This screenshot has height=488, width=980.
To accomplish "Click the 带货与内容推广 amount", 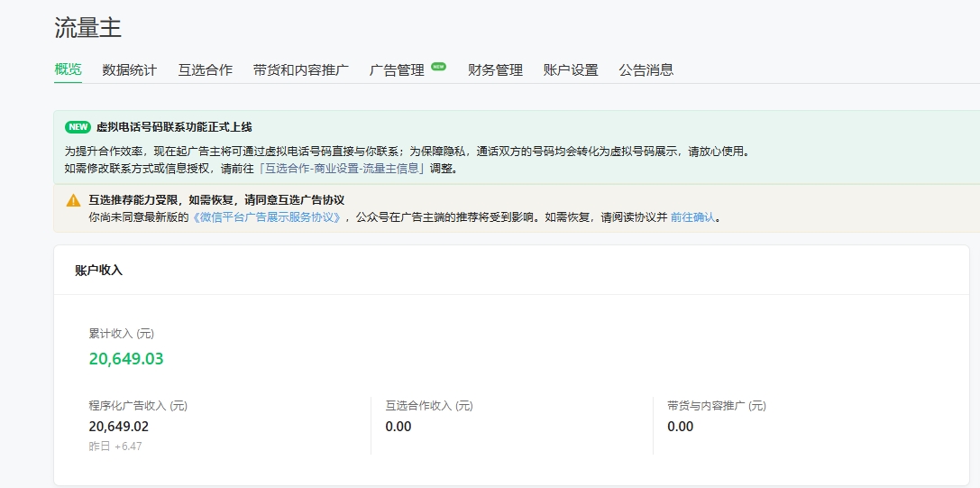I will 681,427.
